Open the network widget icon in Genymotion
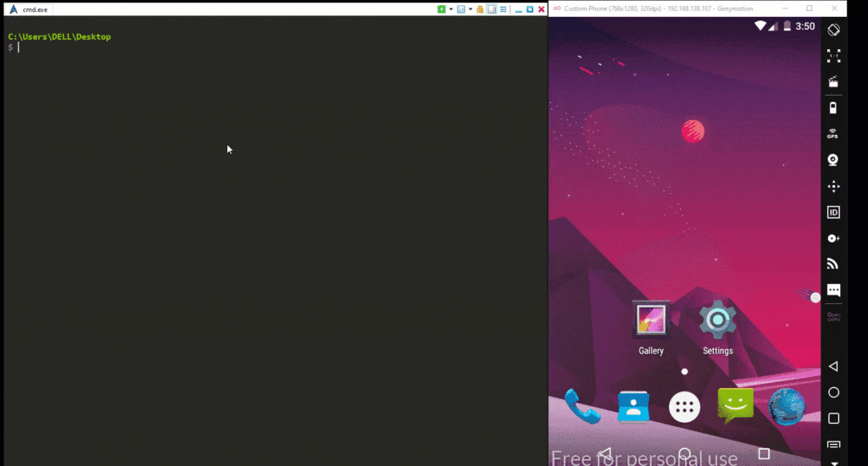This screenshot has width=868, height=466. tap(833, 264)
